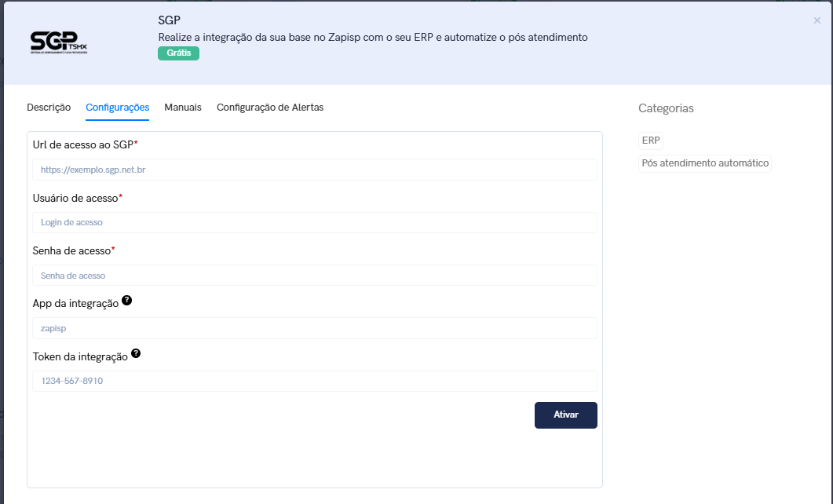Switch to the Descrição tab
The width and height of the screenshot is (833, 504).
tap(49, 108)
